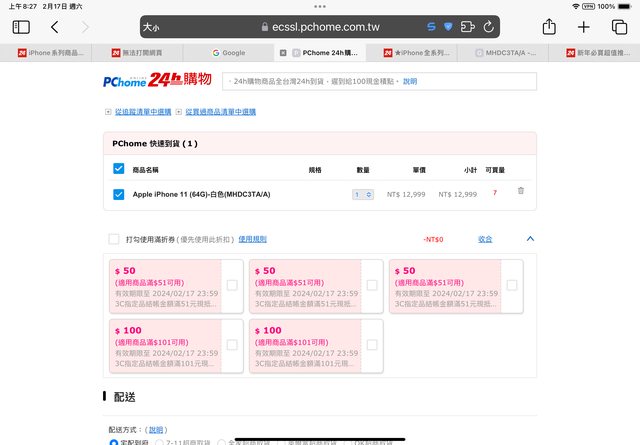
Task: Collapse the coupon section with chevron arrow
Action: click(530, 239)
